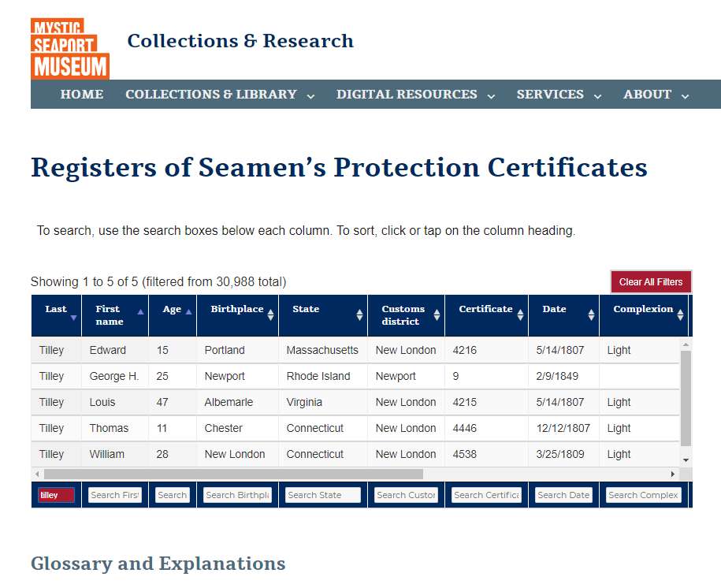
Task: Click the table's vertical scrollbar thumb
Action: click(x=686, y=399)
